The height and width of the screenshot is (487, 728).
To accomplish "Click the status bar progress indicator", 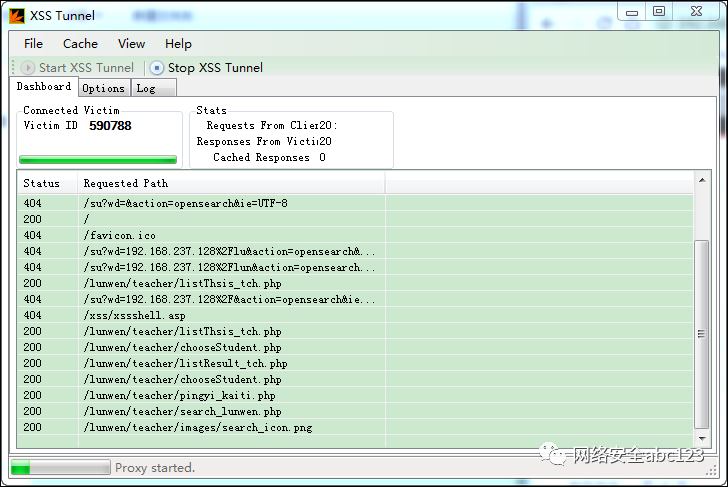I will click(x=60, y=467).
